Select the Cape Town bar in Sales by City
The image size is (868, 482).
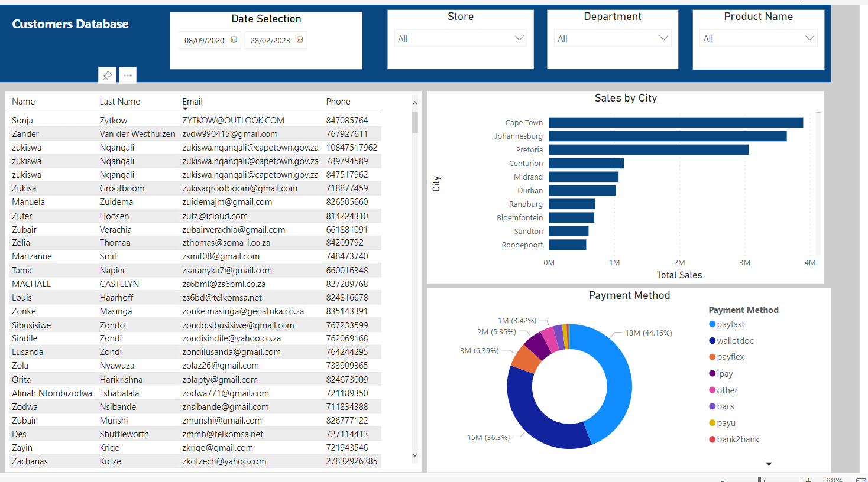pyautogui.click(x=674, y=122)
